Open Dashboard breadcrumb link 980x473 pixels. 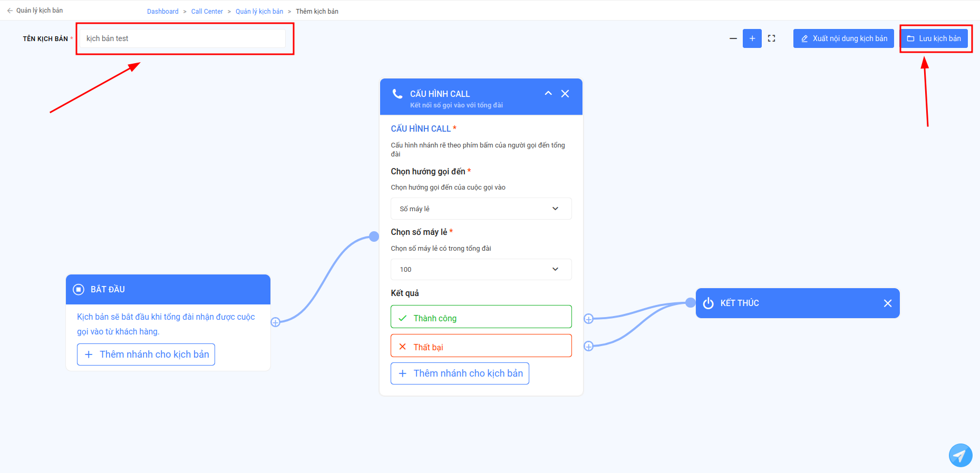pos(163,12)
